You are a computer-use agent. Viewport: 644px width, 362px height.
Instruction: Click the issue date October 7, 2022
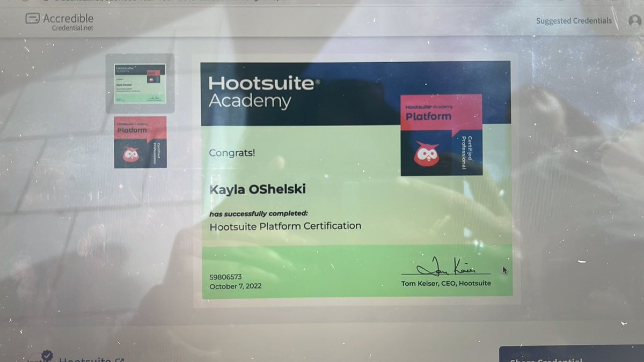click(235, 286)
